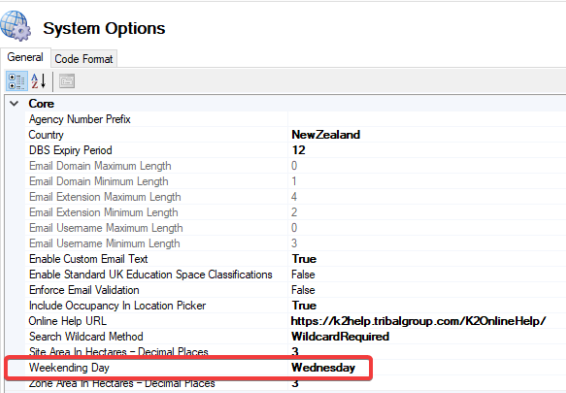
Task: Switch to the Code Format tab
Action: coord(84,59)
